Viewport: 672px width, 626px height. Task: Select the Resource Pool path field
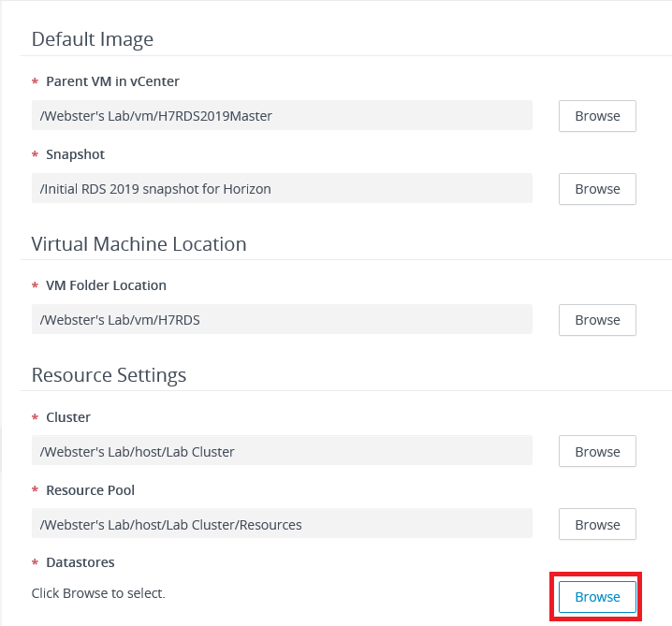282,524
